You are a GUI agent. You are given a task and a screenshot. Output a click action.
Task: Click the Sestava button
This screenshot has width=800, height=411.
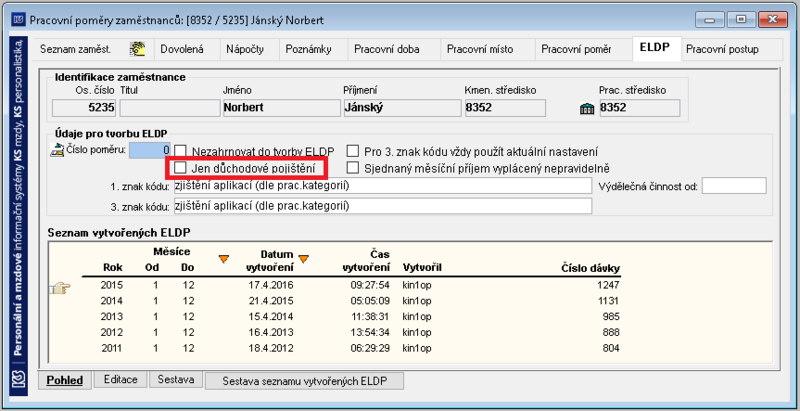point(175,379)
